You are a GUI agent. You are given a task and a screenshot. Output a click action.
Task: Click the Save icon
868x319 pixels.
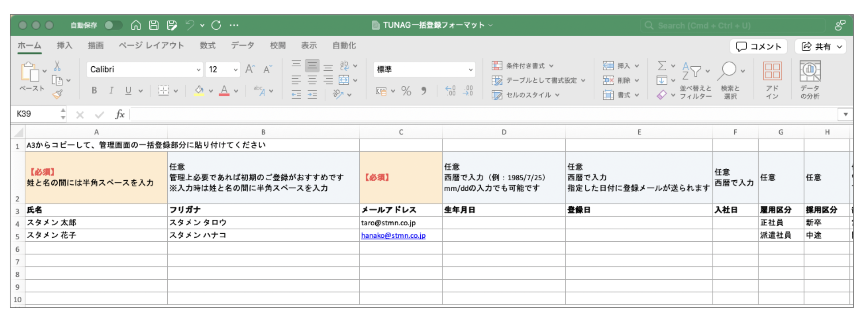coord(154,25)
